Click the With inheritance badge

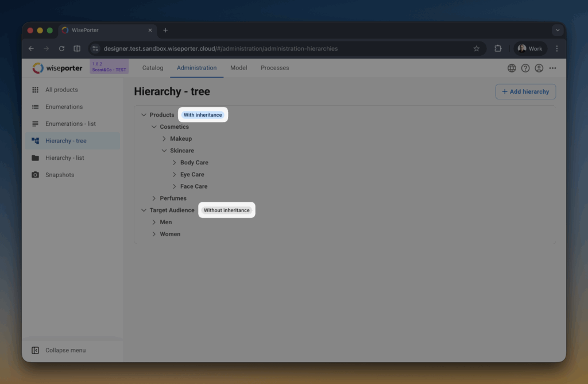coord(203,115)
